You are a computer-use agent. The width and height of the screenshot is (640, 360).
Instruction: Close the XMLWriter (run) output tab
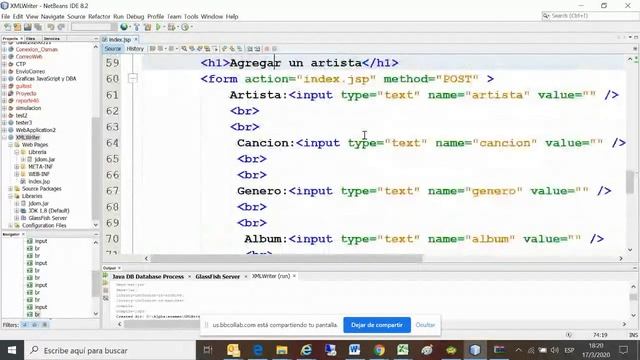point(294,276)
